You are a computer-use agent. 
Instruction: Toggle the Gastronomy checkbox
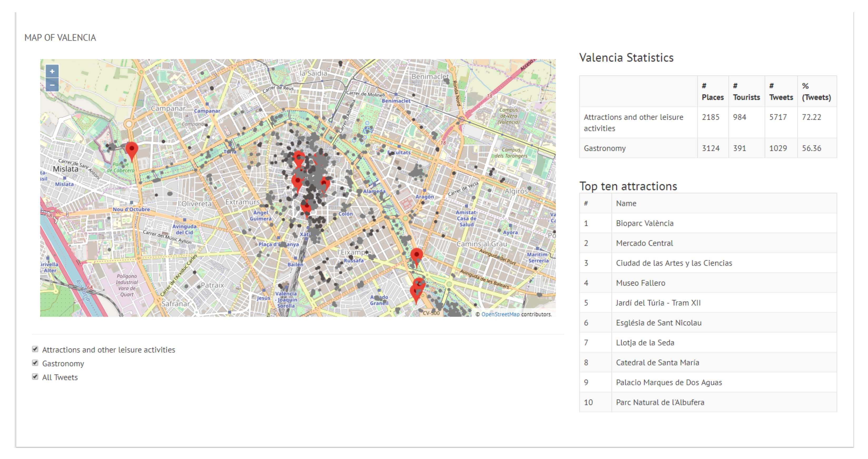point(35,363)
